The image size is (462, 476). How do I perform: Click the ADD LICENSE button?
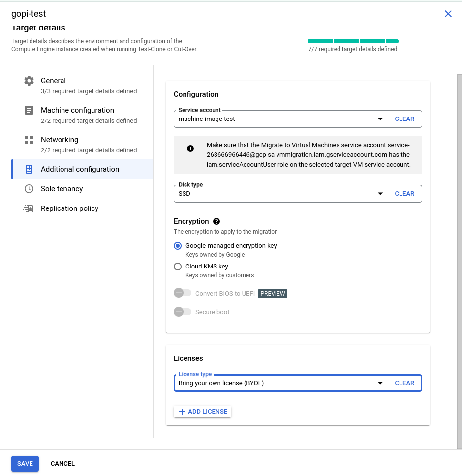coord(202,412)
